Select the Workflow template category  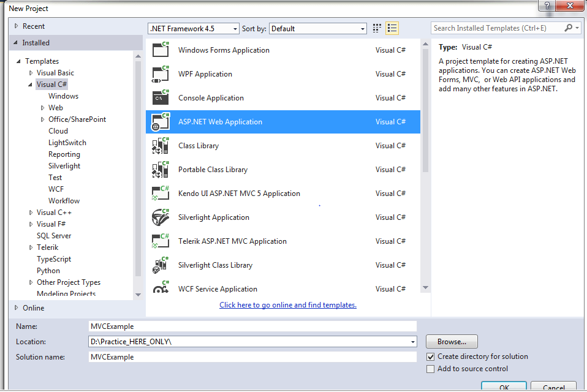pyautogui.click(x=64, y=200)
